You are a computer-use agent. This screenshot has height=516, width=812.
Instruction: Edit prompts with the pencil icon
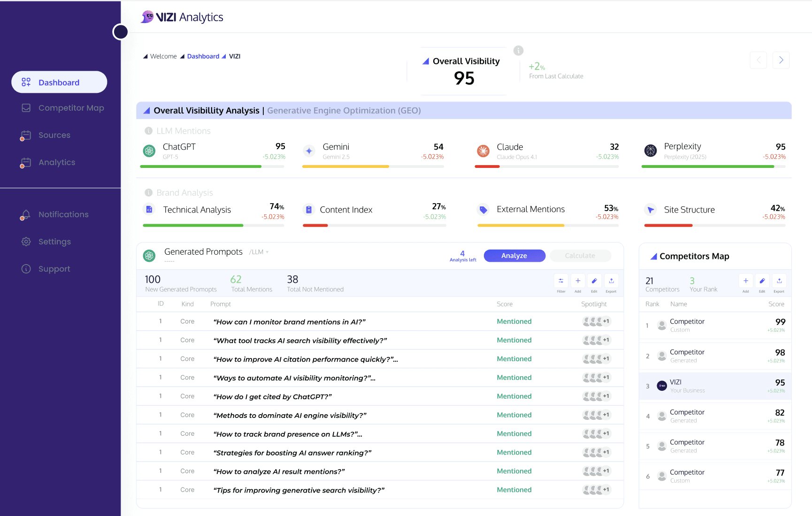tap(594, 281)
